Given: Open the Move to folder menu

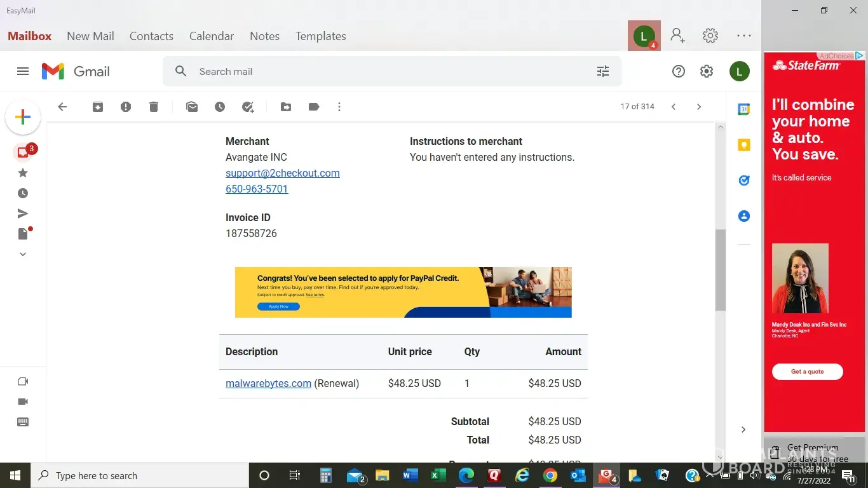Looking at the screenshot, I should (x=286, y=107).
